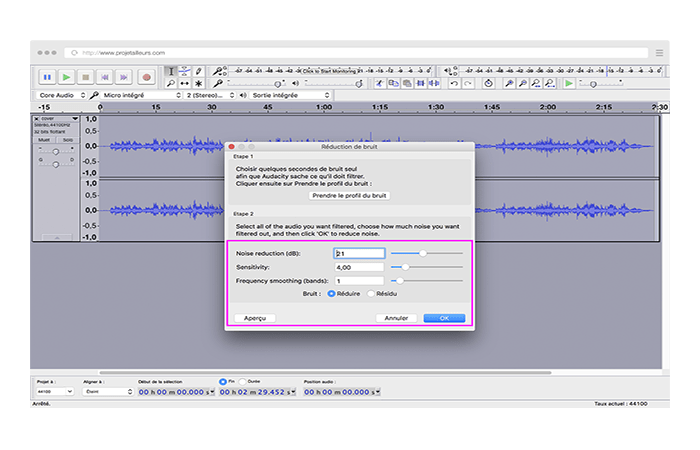The width and height of the screenshot is (700, 450).
Task: Zoom out with the minus magnifier
Action: pos(522,83)
